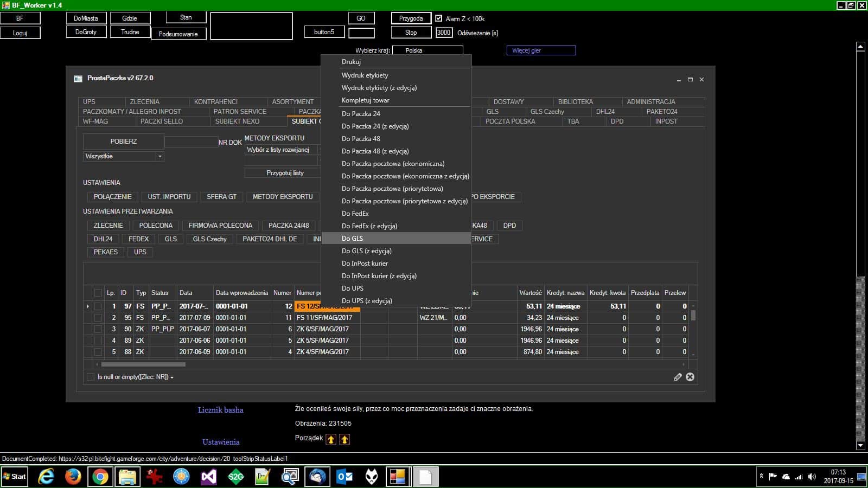Open Outlook from the taskbar
The image size is (868, 488).
(344, 477)
